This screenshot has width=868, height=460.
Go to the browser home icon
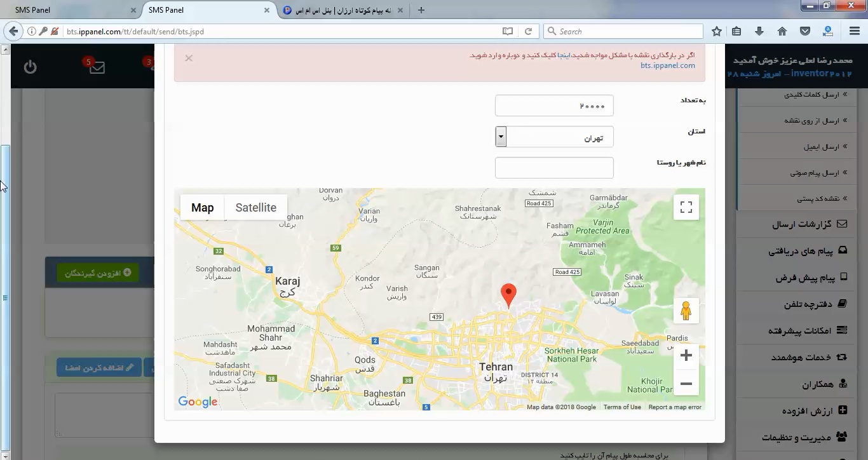click(x=782, y=31)
